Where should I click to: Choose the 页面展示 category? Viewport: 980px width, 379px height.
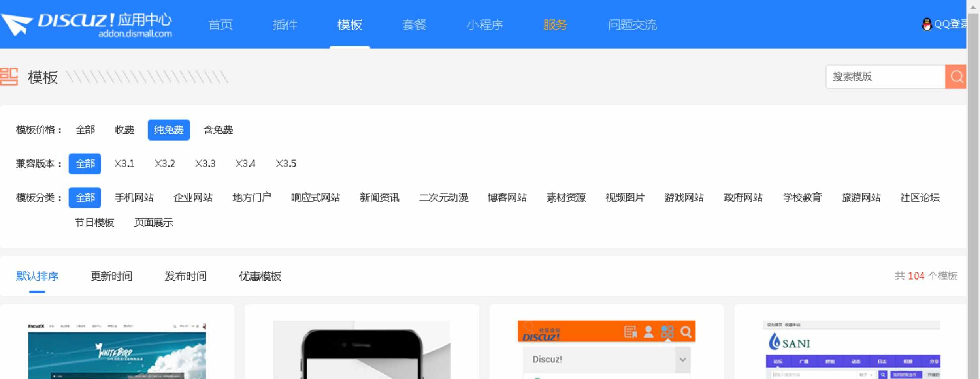[153, 223]
